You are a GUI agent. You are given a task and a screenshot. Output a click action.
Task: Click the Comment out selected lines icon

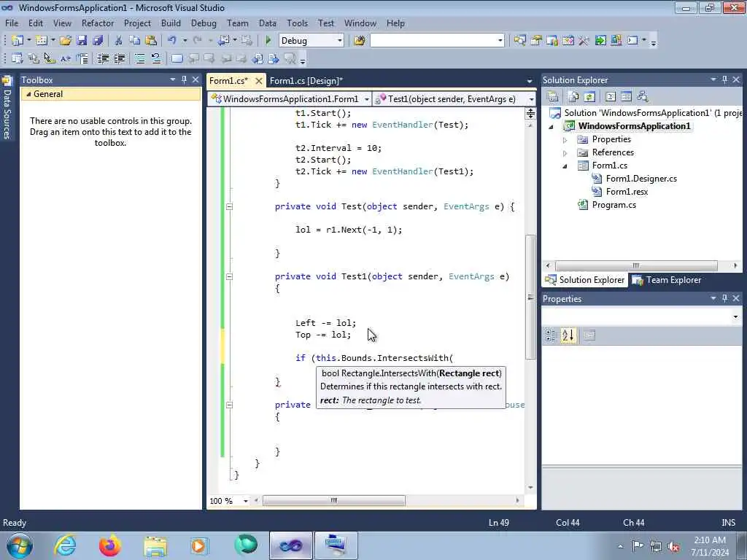coord(139,58)
